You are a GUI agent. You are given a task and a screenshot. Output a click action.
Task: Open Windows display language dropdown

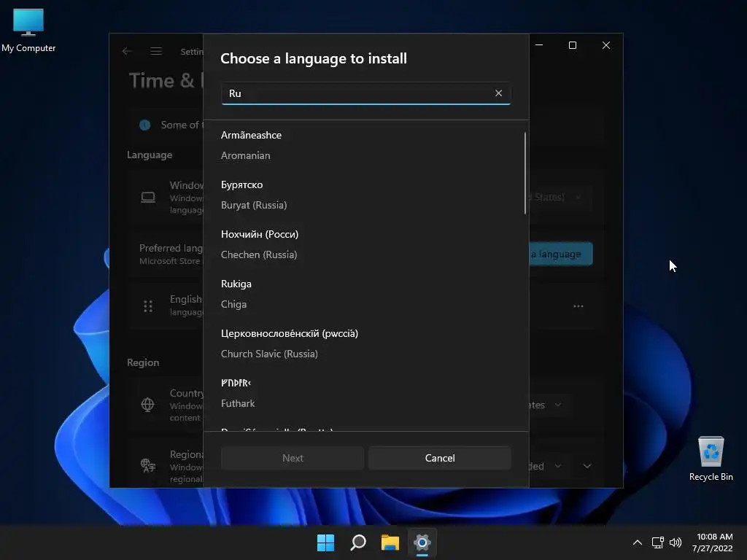click(x=560, y=197)
